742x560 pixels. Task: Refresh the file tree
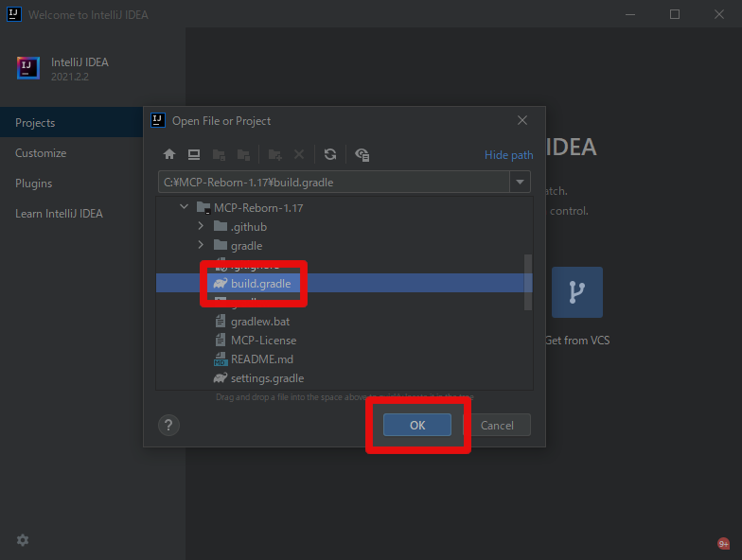[x=330, y=154]
